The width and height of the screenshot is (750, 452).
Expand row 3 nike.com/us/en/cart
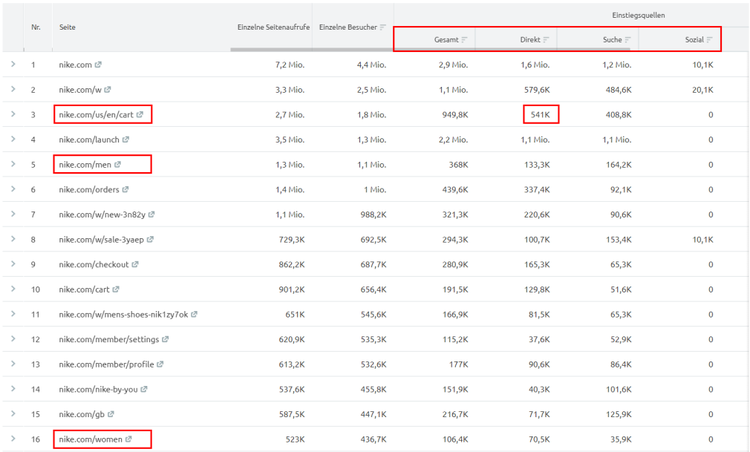[13, 114]
